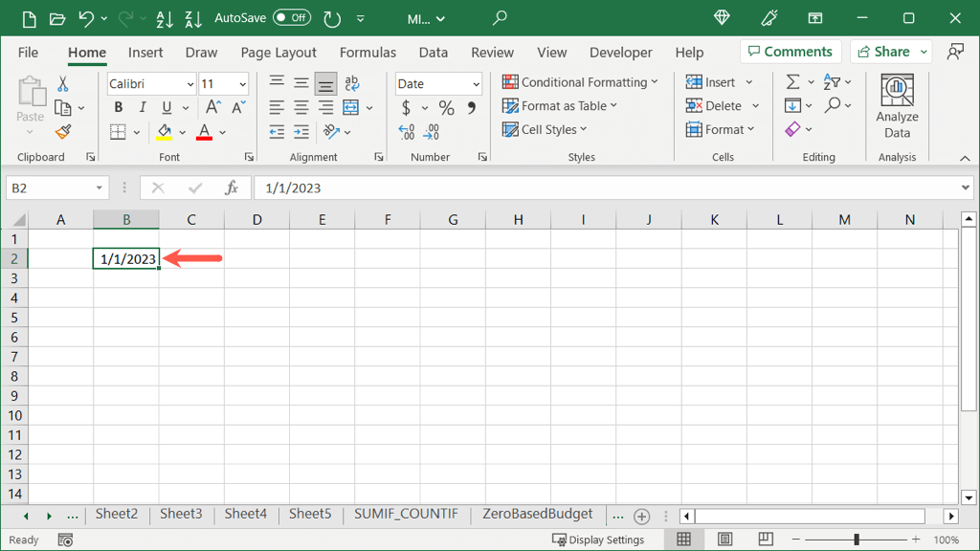Click the Insert Function fx icon
The height and width of the screenshot is (551, 980).
pos(232,188)
